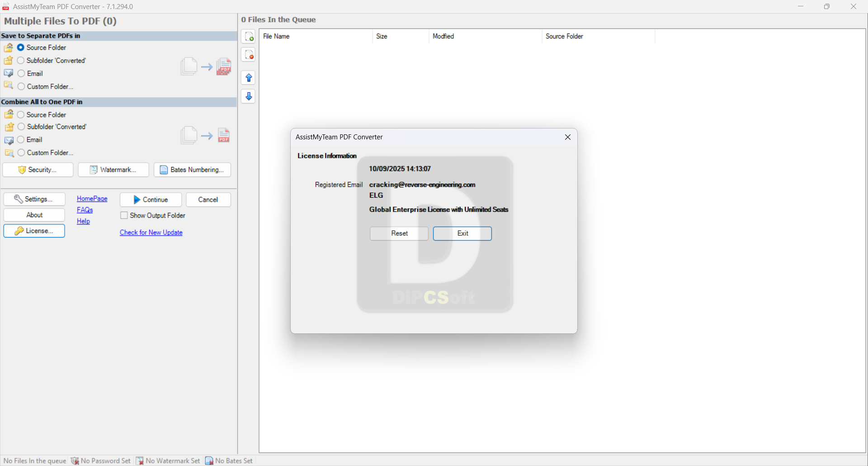This screenshot has height=466, width=868.
Task: Click mail icon beside Combine Email option
Action: click(9, 140)
